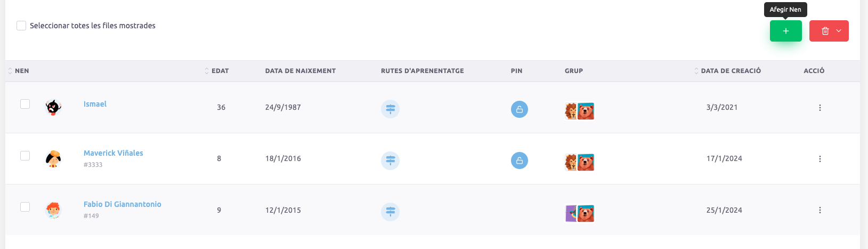Select the Maverick Viñales row checkbox

point(25,156)
